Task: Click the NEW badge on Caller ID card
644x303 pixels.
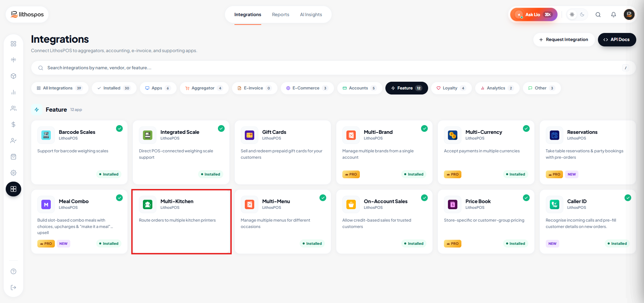Action: [x=552, y=243]
